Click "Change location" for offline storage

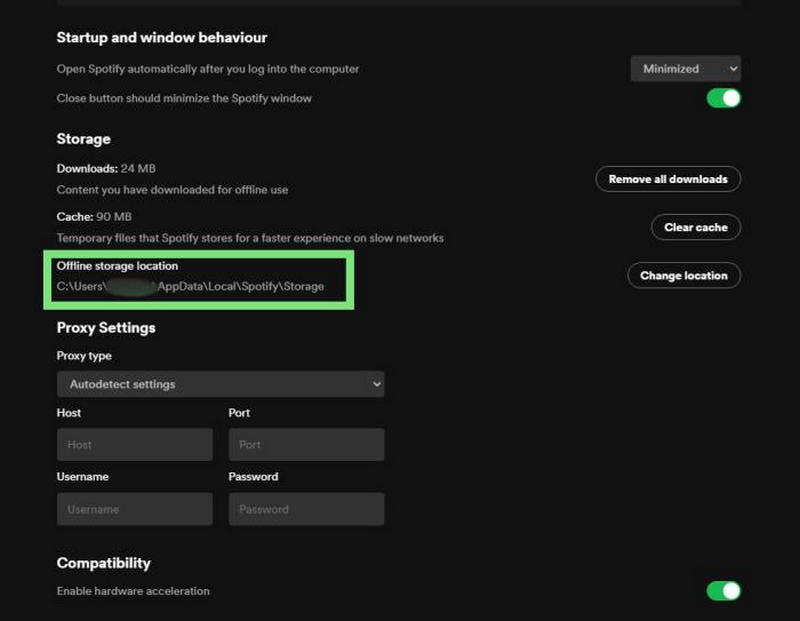coord(684,275)
